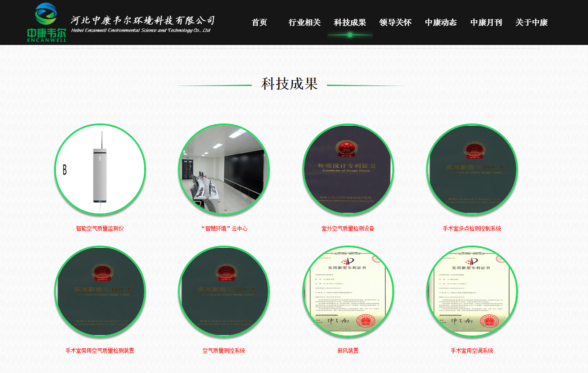Viewport: 588px width, 373px height.
Task: View certificate image above 手术室用空调系统
Action: pyautogui.click(x=472, y=291)
